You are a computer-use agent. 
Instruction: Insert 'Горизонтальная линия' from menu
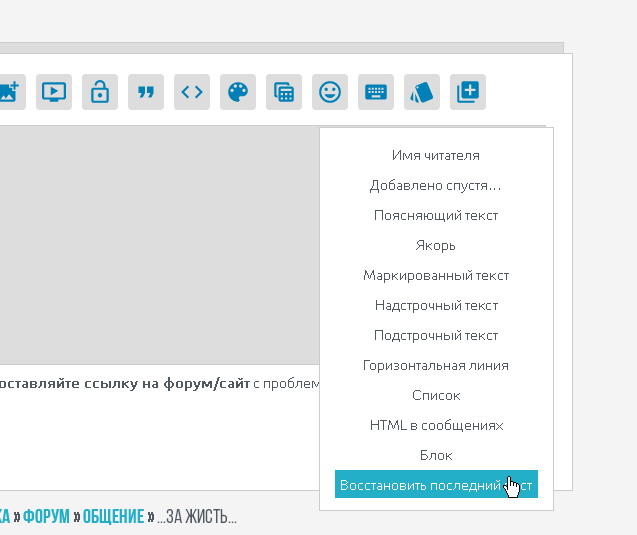coord(436,366)
